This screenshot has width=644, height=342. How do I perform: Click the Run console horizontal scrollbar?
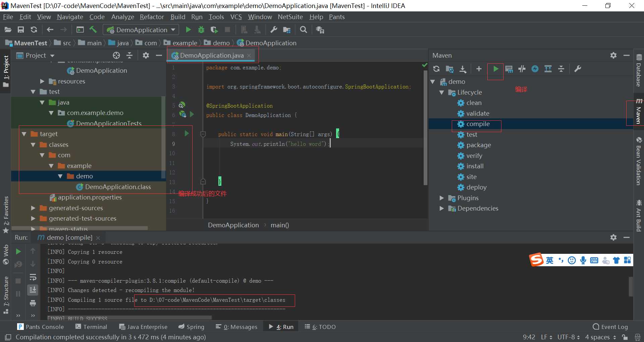click(129, 317)
